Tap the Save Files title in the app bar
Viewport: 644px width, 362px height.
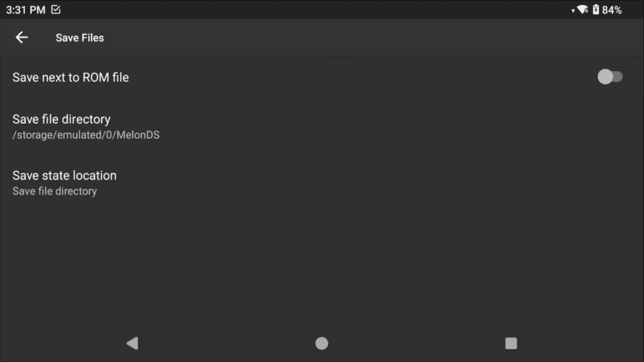(x=79, y=38)
